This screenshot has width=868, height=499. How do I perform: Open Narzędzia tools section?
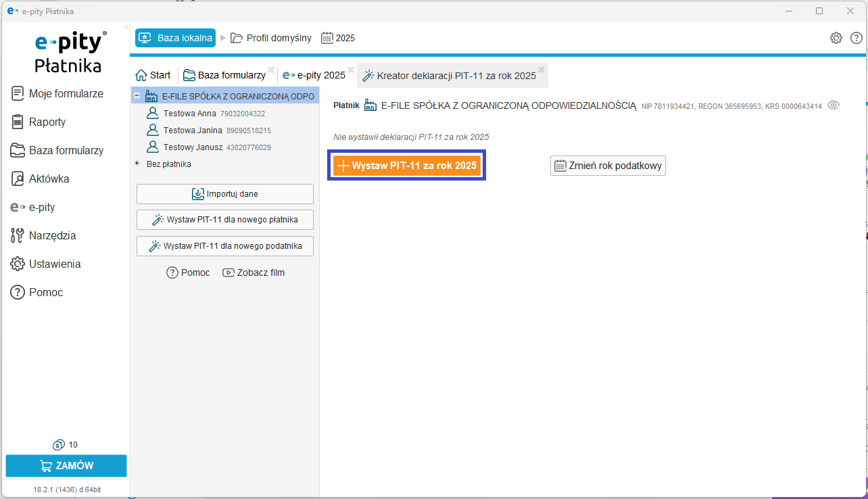pos(52,236)
